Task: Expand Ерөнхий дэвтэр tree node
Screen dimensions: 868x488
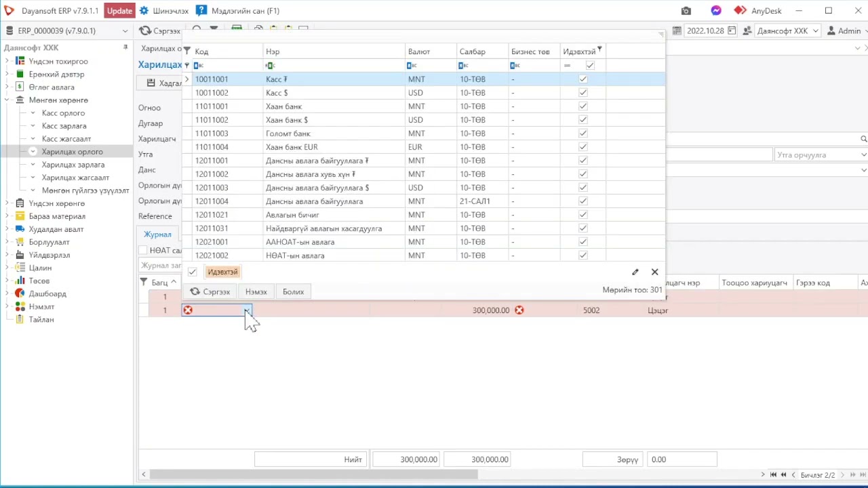Action: pyautogui.click(x=7, y=74)
